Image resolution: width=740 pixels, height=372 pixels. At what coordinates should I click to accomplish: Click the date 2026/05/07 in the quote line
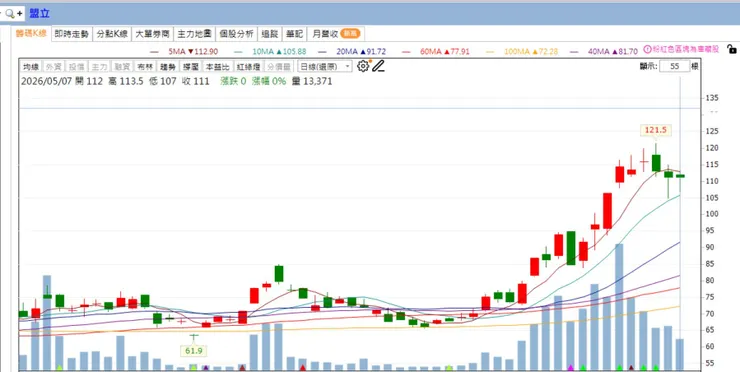tap(46, 81)
